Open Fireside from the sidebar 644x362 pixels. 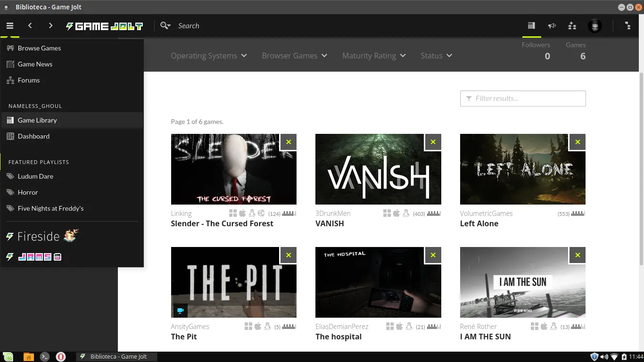(x=42, y=236)
